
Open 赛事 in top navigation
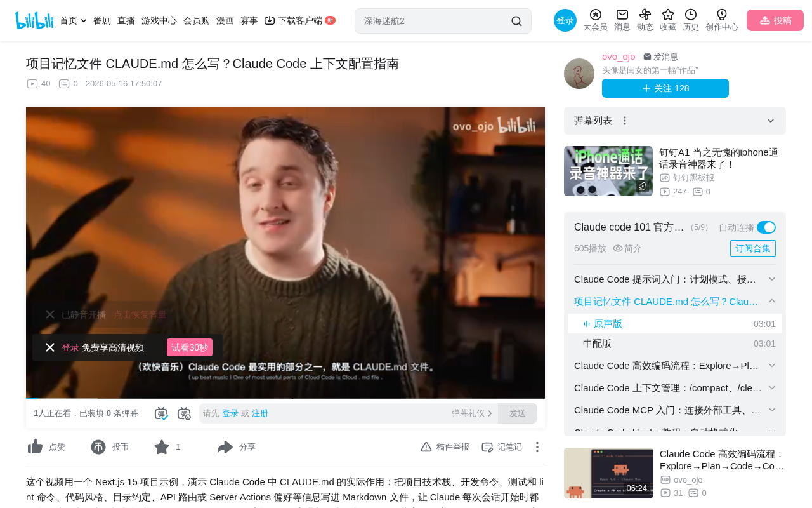coord(249,20)
